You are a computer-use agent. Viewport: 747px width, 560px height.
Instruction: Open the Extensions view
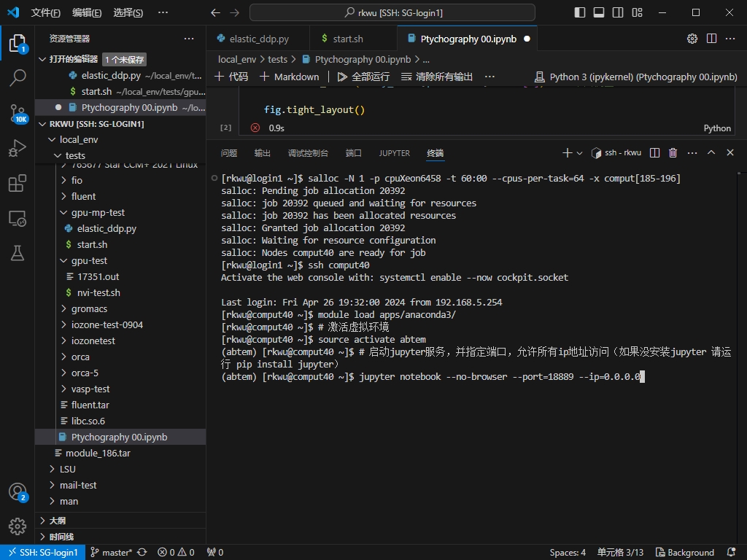point(18,183)
